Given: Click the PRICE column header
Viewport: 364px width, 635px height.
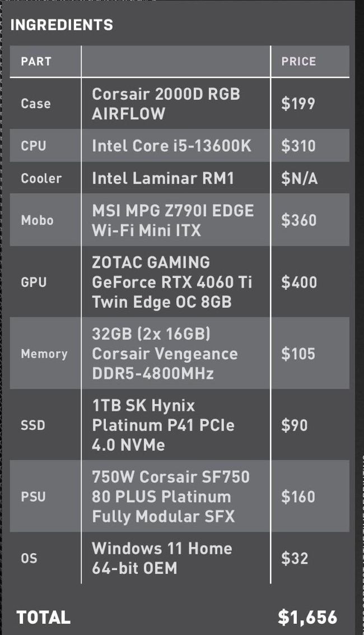Looking at the screenshot, I should [x=298, y=62].
